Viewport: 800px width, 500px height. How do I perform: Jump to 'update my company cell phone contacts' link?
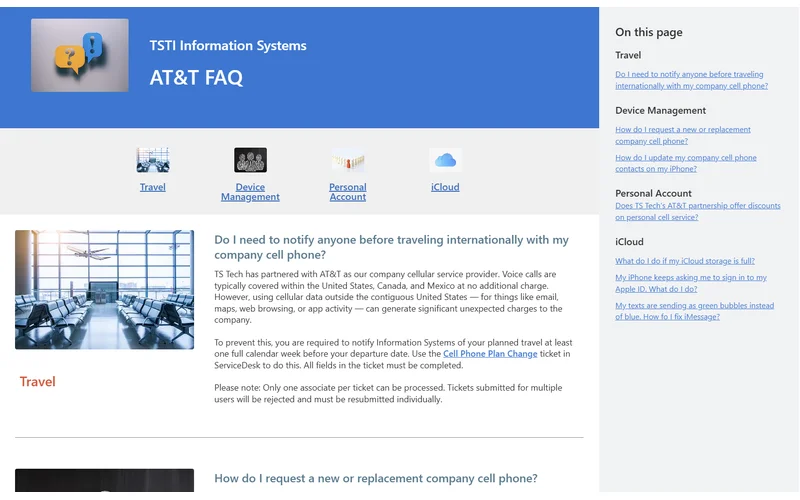(686, 163)
